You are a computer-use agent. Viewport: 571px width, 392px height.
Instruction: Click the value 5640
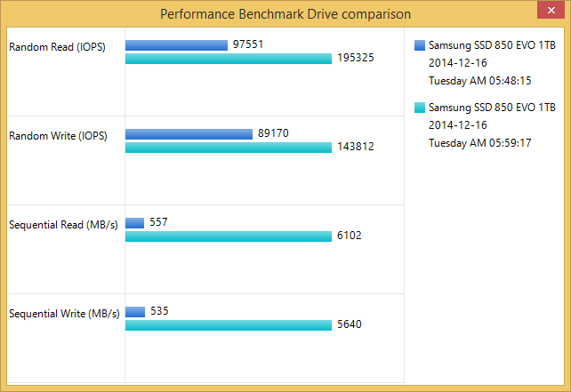pyautogui.click(x=350, y=324)
